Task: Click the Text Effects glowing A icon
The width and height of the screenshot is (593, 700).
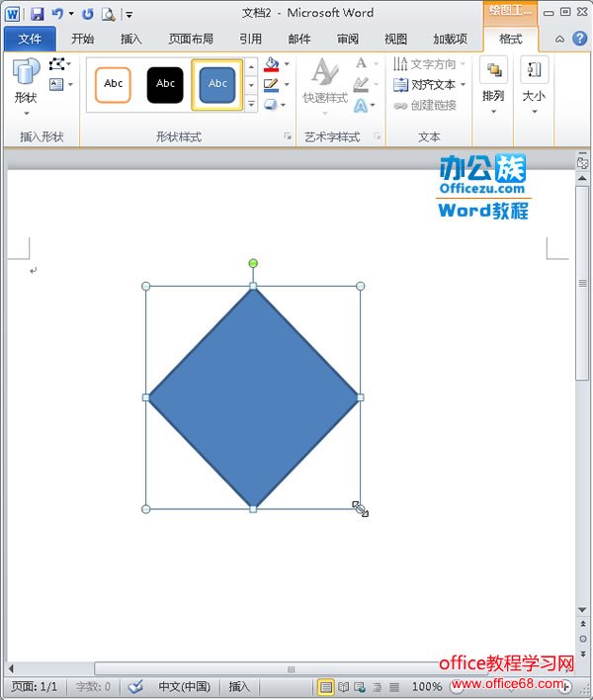Action: coord(361,106)
